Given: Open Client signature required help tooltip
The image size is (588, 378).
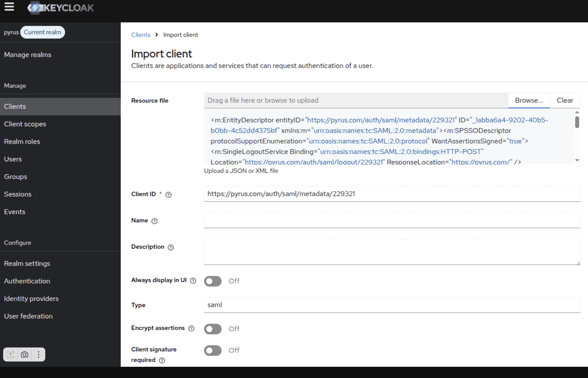Looking at the screenshot, I should [x=162, y=360].
